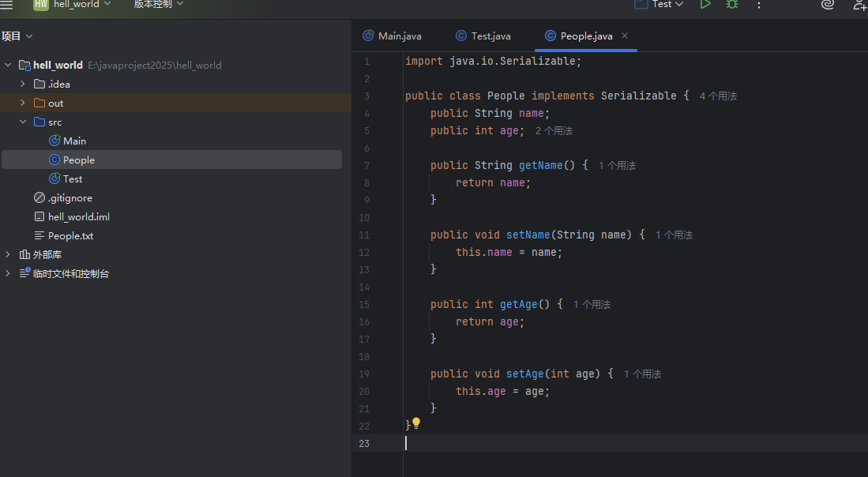Screen dimensions: 868x477
Task: Expand the 外部库 node
Action: tap(8, 254)
